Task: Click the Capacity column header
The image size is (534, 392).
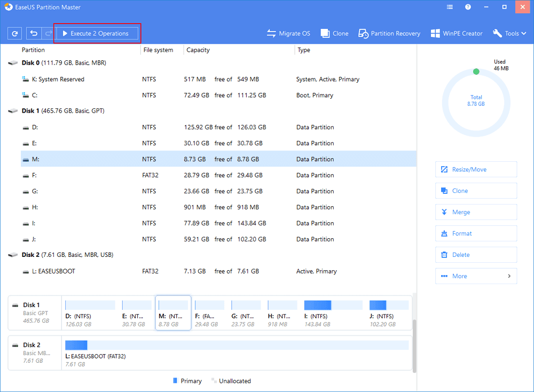Action: (198, 50)
